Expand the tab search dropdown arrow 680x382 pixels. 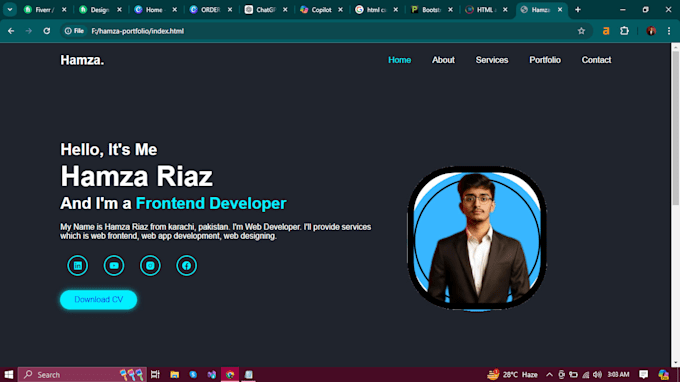point(10,10)
